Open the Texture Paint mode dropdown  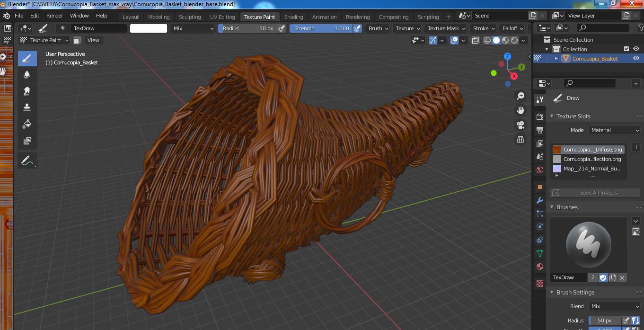click(44, 40)
